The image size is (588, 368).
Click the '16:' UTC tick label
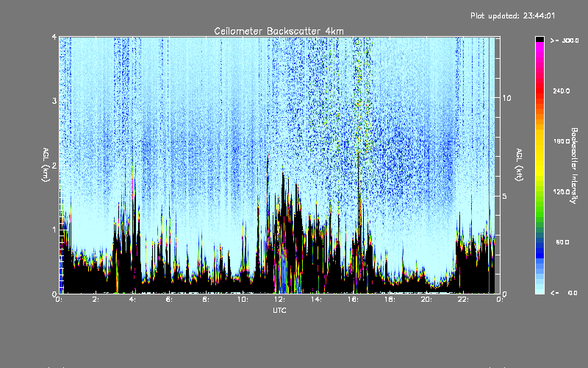353,300
